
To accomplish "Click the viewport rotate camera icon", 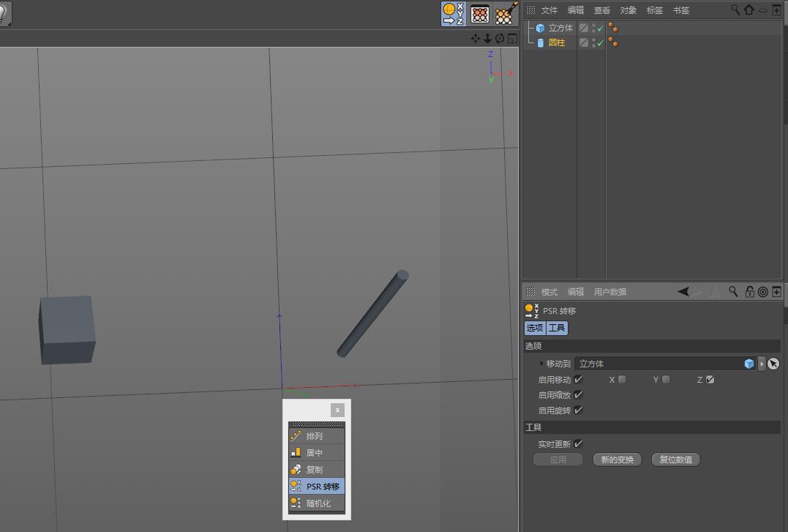I will click(500, 38).
